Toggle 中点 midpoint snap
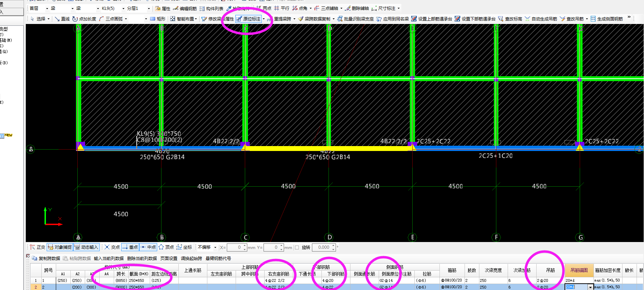Image resolution: width=644 pixels, height=290 pixels. point(148,247)
